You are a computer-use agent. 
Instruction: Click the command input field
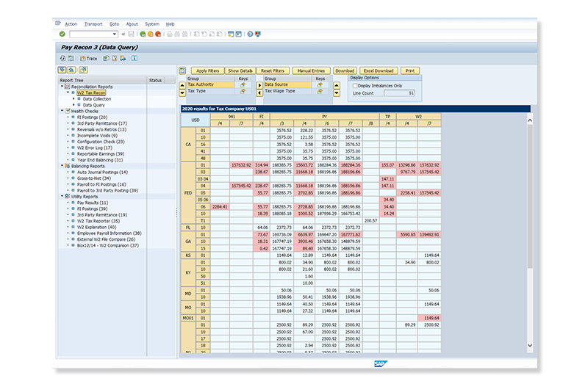pos(91,34)
